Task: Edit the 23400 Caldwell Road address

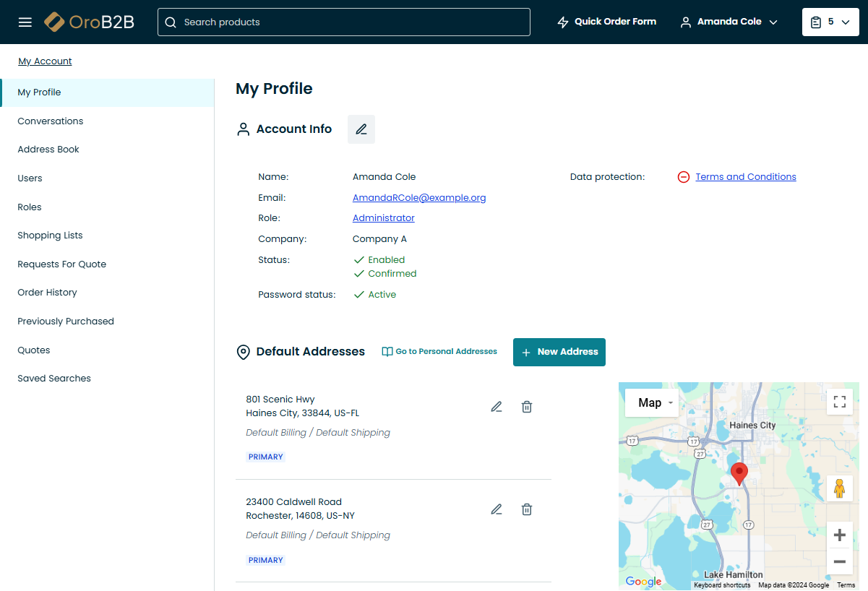Action: [x=497, y=509]
